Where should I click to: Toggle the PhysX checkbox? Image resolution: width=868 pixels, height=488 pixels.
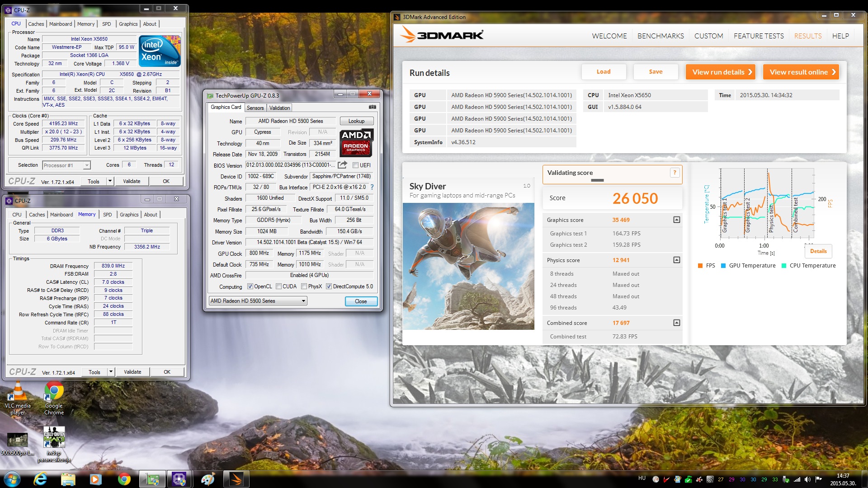pyautogui.click(x=304, y=286)
